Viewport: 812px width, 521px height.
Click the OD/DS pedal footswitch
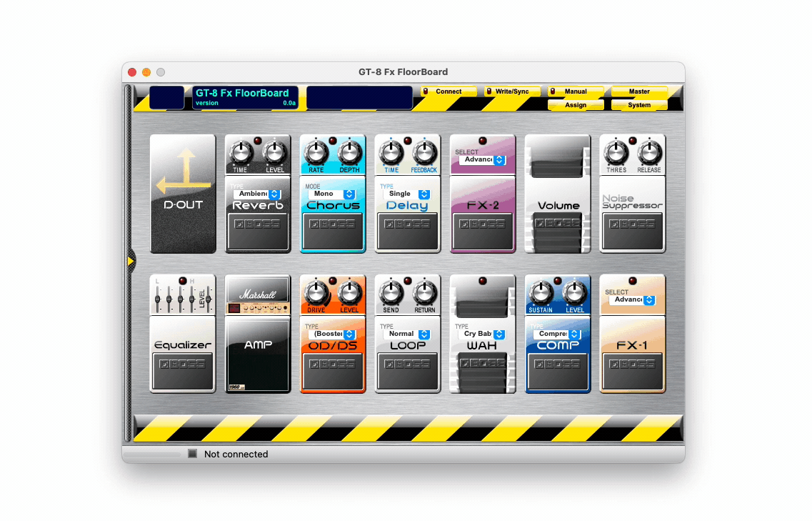[333, 371]
